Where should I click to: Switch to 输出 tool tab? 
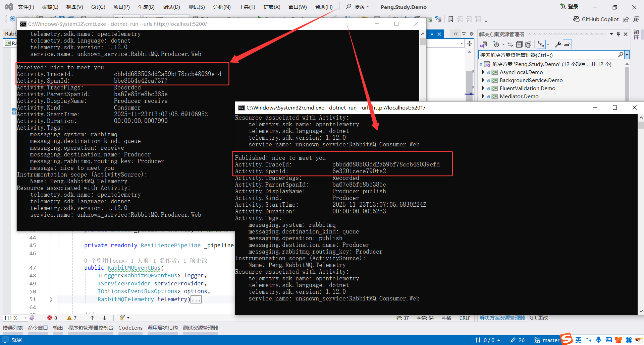coord(58,328)
